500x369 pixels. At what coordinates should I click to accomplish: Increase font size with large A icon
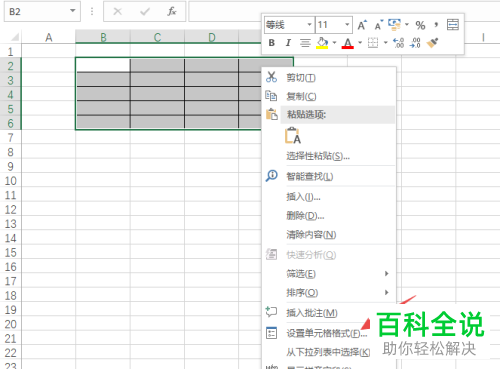pos(362,25)
